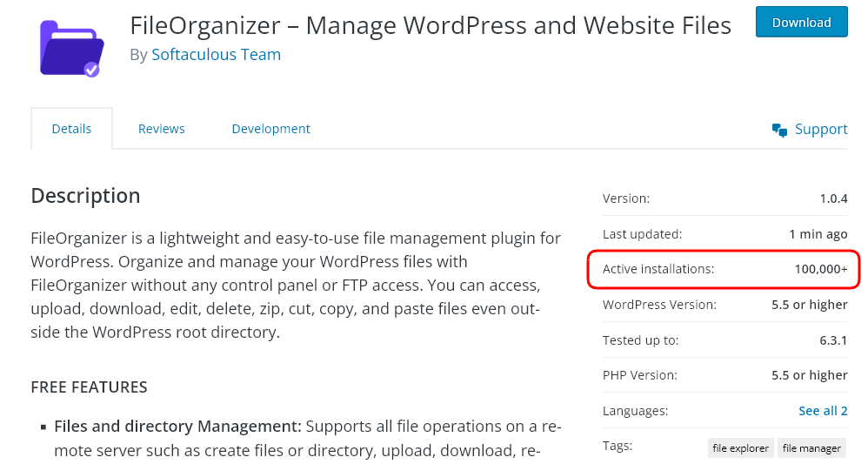
Task: Switch to the Details tab
Action: [71, 129]
